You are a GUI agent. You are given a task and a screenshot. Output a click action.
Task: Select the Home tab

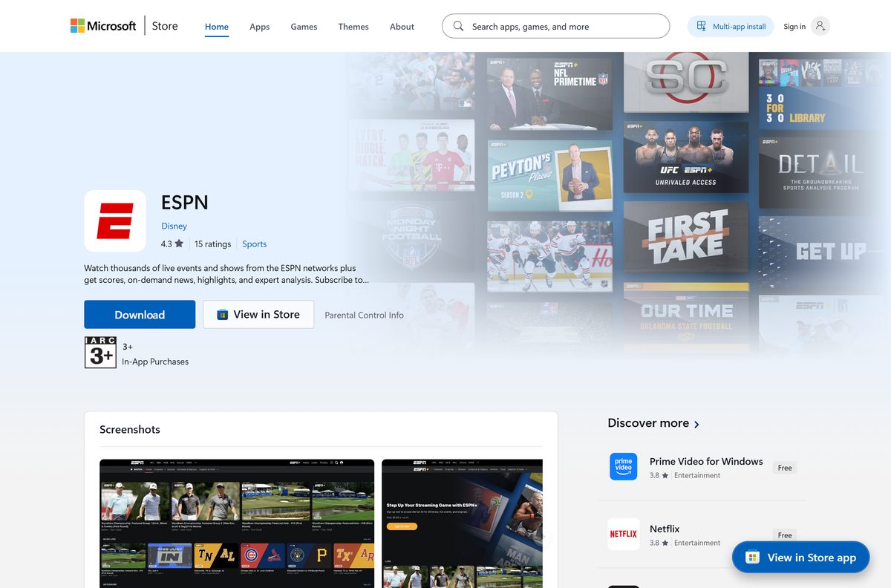(217, 27)
